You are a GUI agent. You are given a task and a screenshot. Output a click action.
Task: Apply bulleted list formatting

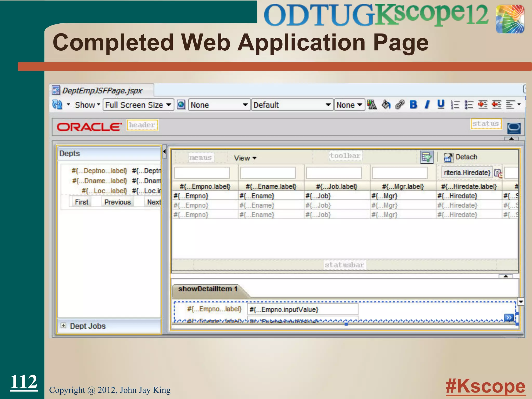tap(469, 105)
